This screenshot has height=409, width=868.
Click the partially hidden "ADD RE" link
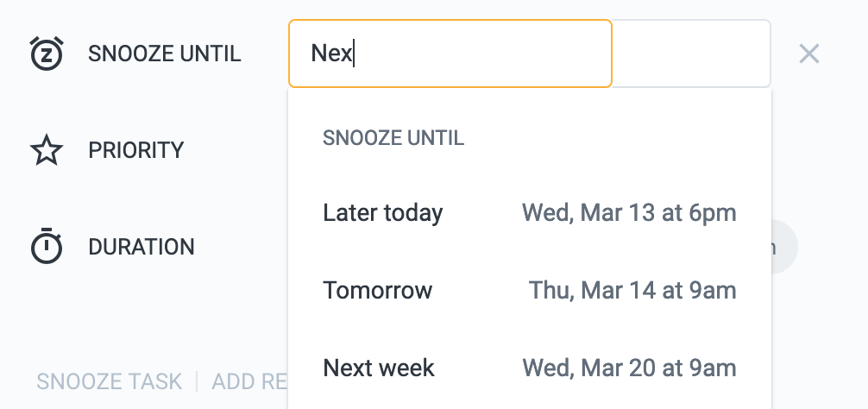[248, 381]
